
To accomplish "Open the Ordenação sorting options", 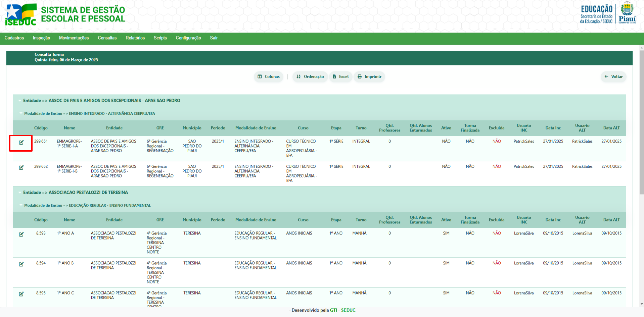I will coord(310,76).
